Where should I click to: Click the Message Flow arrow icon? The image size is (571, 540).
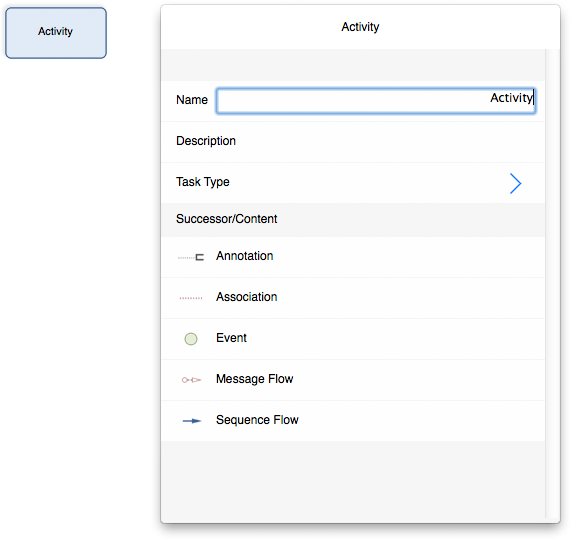click(191, 380)
